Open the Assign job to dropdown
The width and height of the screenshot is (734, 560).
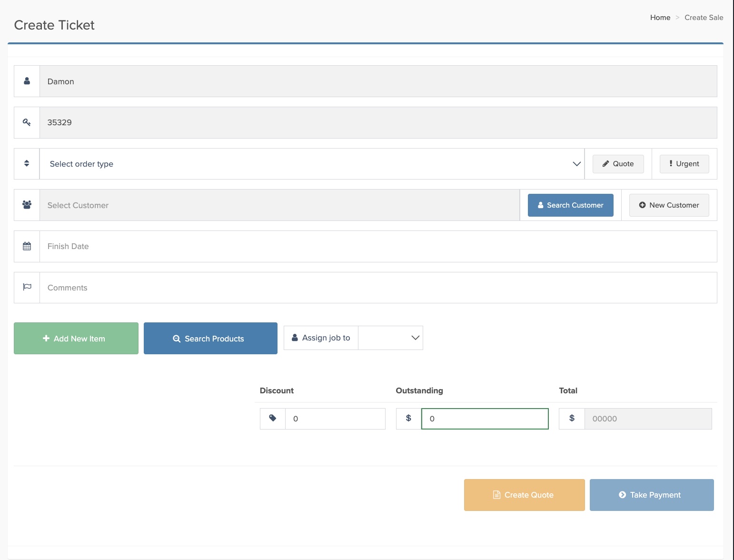pos(390,338)
